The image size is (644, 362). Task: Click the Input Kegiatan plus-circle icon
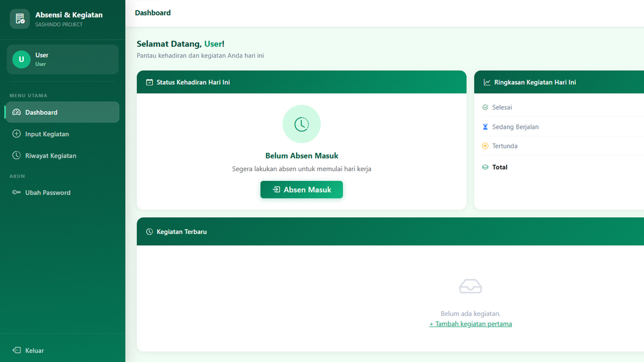coord(16,134)
